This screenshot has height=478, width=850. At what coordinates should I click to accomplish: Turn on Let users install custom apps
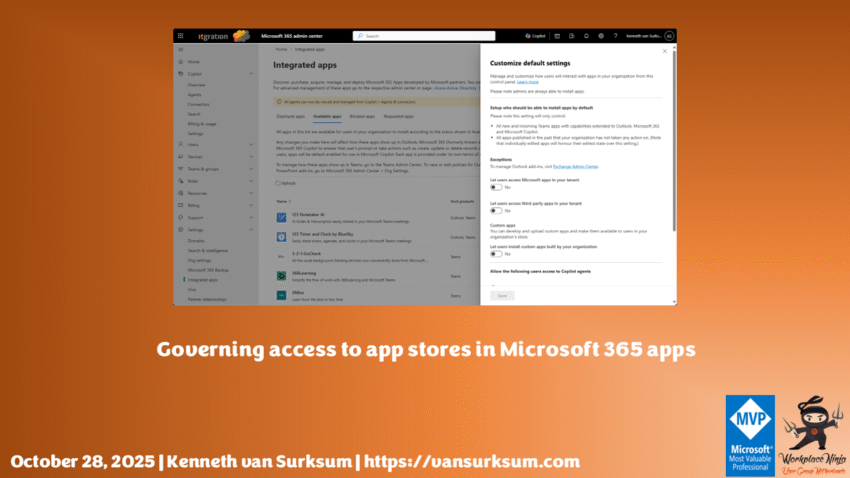click(x=495, y=254)
